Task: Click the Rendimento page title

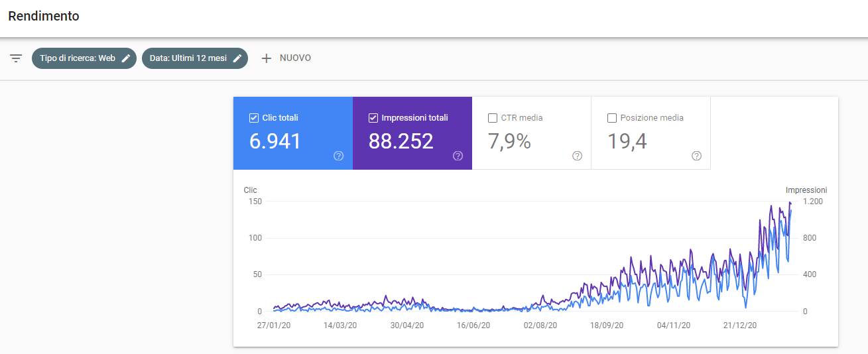Action: pyautogui.click(x=44, y=17)
